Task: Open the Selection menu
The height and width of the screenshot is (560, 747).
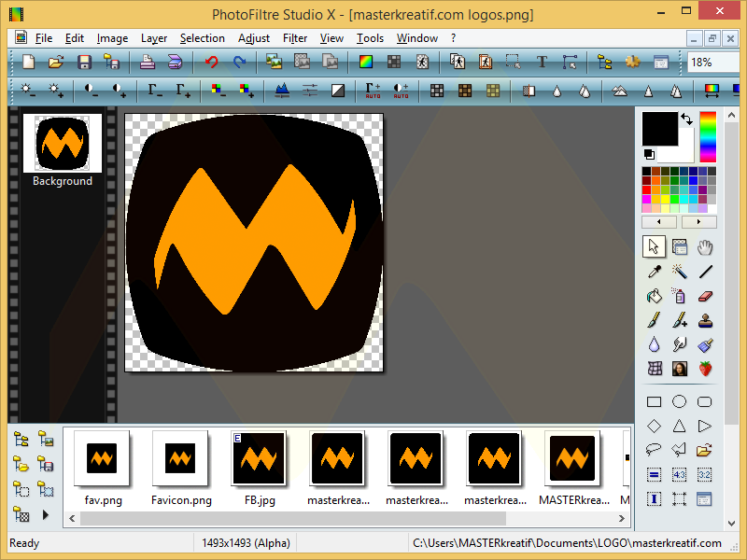Action: pyautogui.click(x=203, y=38)
